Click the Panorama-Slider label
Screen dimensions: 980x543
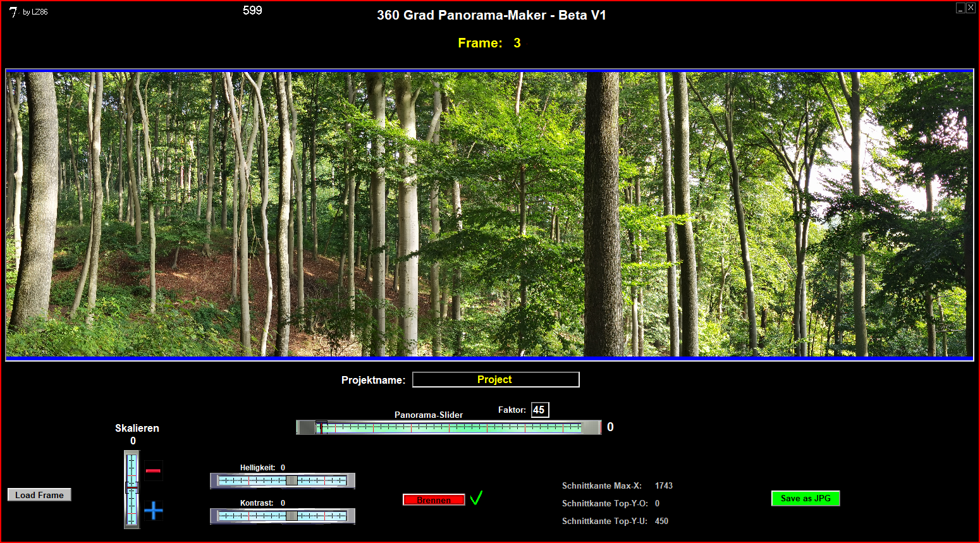click(x=429, y=415)
